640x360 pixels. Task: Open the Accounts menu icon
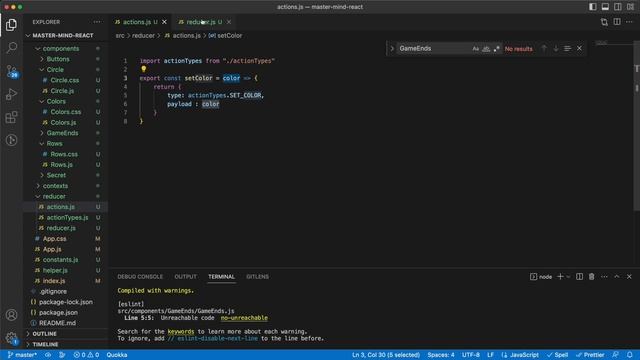point(11,315)
